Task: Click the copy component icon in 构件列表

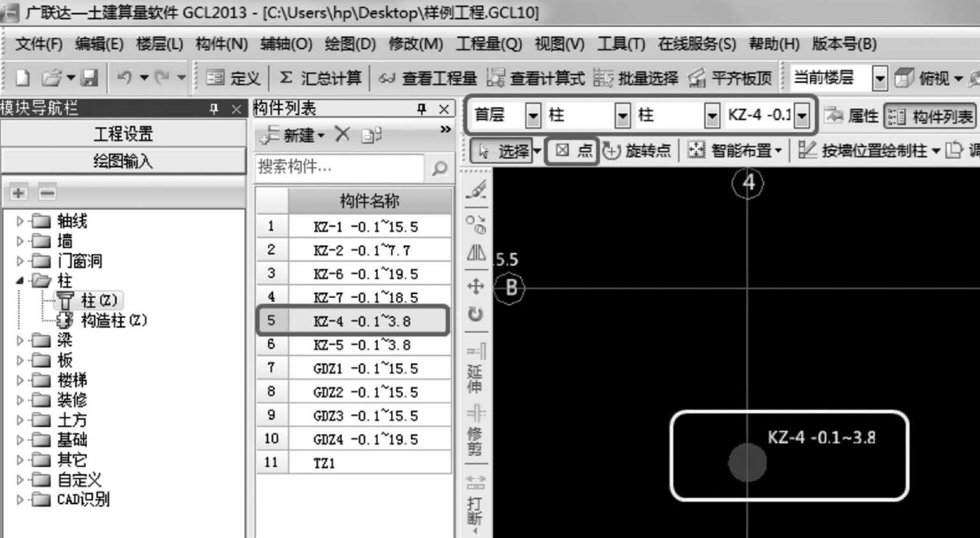Action: coord(371,135)
